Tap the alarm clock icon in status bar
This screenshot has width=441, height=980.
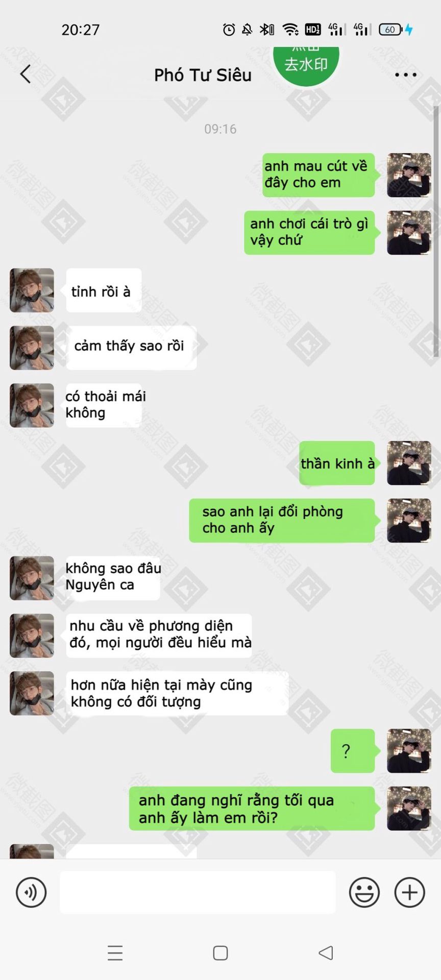point(229,30)
